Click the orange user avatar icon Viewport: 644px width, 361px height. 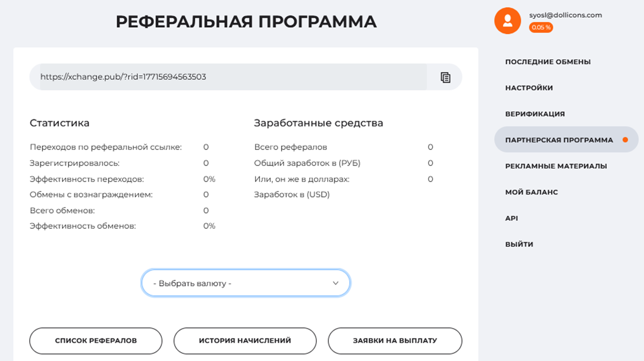[x=507, y=21]
